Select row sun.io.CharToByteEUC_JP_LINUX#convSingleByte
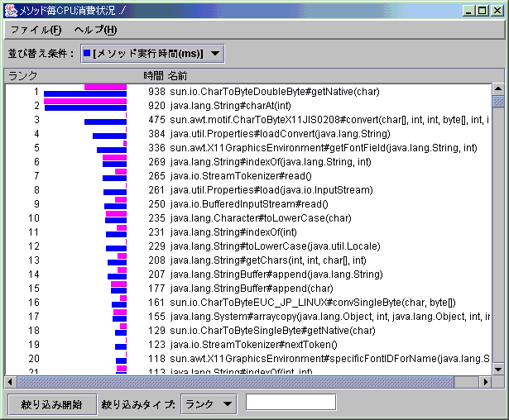509x420 pixels. (248, 303)
